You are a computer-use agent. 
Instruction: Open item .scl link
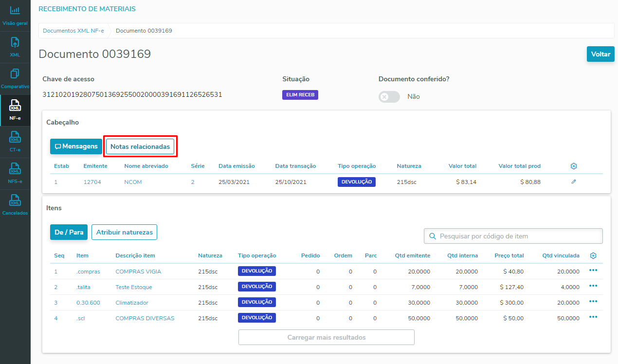[x=81, y=318]
